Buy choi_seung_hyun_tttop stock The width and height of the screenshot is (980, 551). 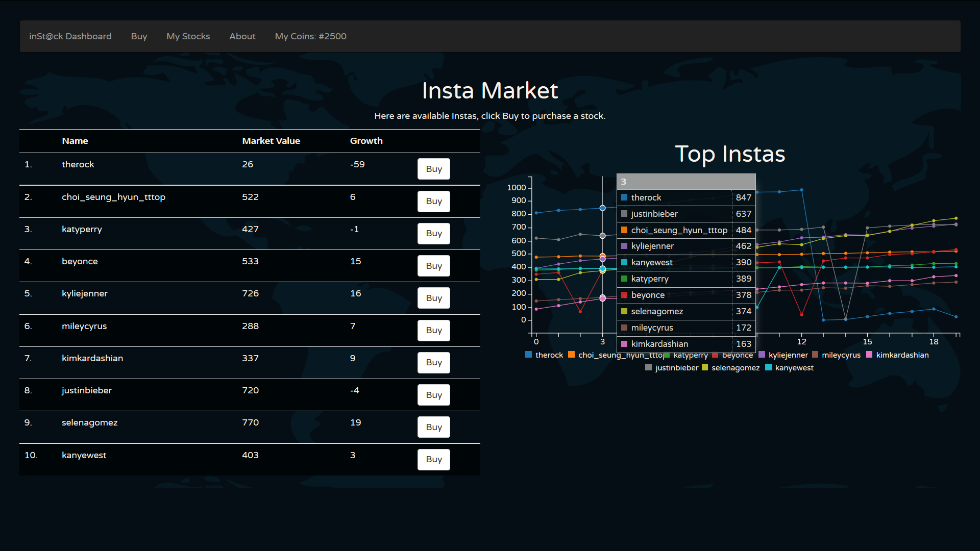[433, 201]
